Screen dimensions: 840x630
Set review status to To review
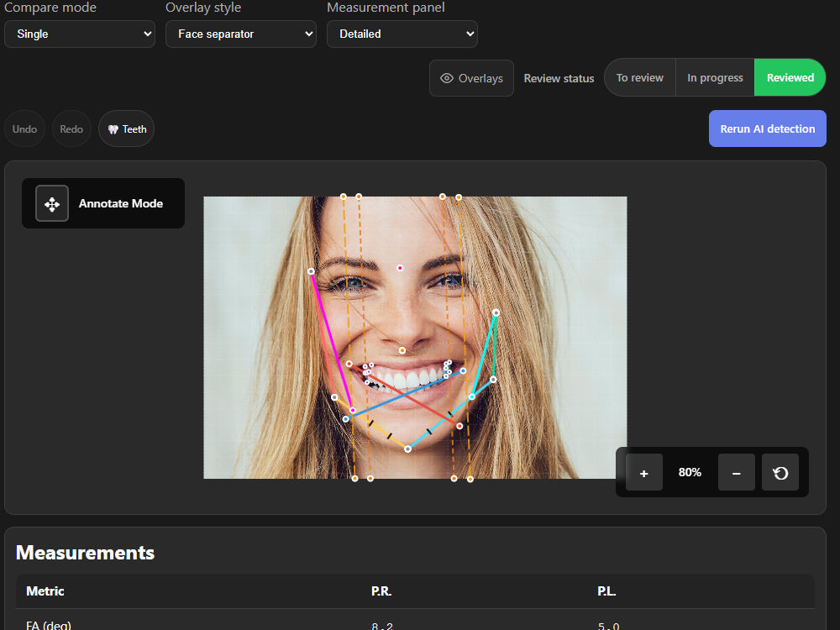639,77
